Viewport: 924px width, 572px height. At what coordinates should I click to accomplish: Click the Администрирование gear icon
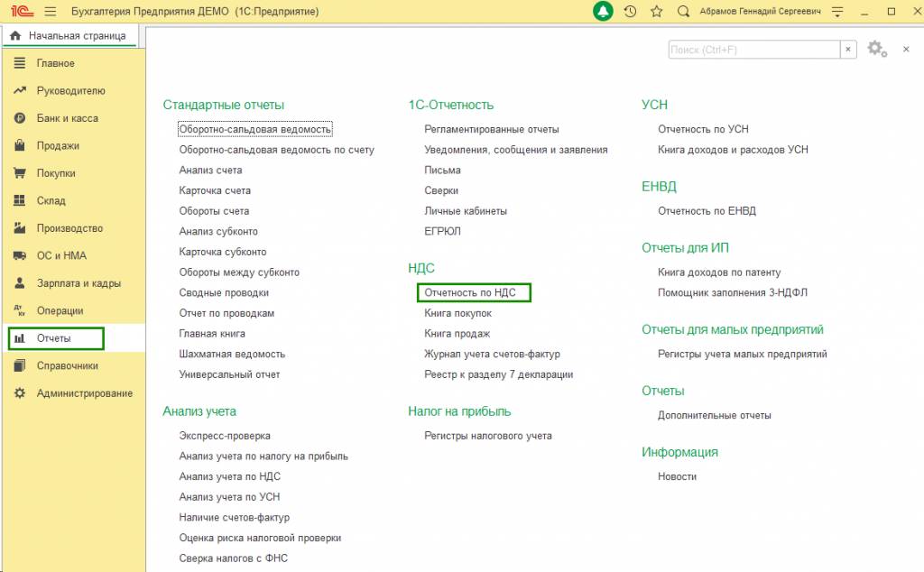pyautogui.click(x=20, y=393)
